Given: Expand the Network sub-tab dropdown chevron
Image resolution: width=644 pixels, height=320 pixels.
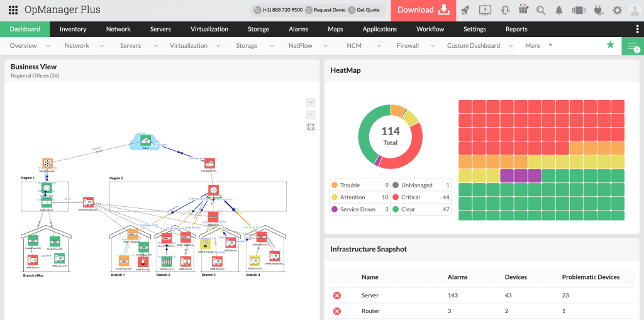Looking at the screenshot, I should tap(101, 46).
